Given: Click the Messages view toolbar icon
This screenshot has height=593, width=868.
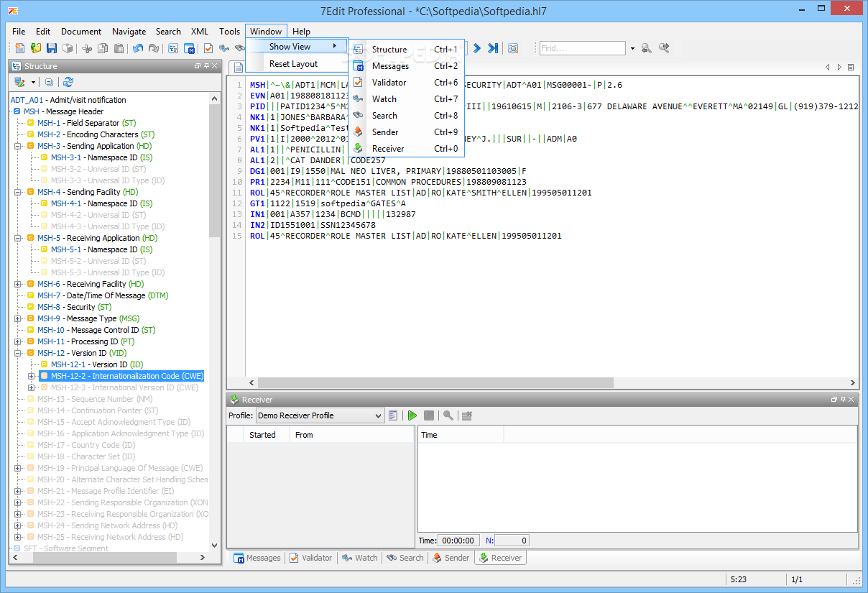Looking at the screenshot, I should pyautogui.click(x=190, y=48).
